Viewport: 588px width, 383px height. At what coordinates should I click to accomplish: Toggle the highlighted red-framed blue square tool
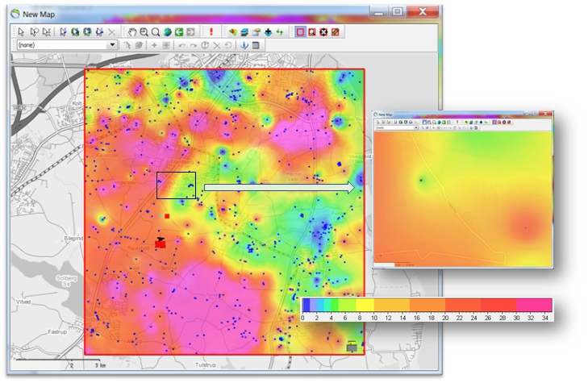300,32
